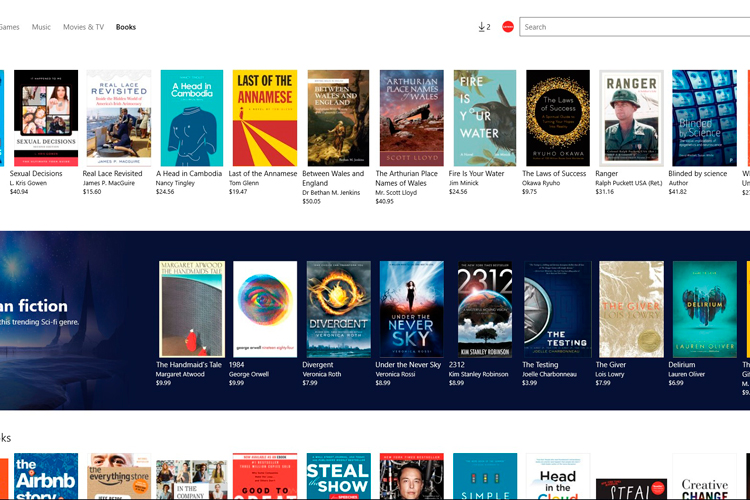Click price $50.05 under Between Wales and England
The image size is (750, 500).
tap(311, 201)
